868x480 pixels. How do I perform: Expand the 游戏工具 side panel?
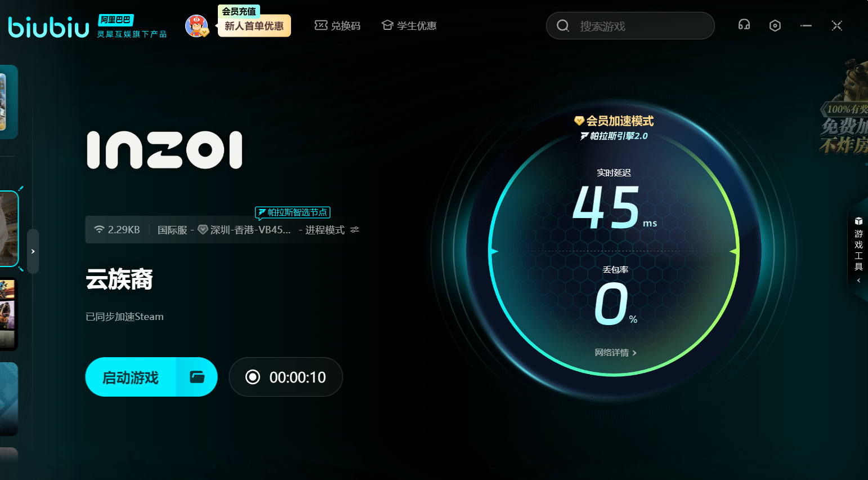coord(858,280)
